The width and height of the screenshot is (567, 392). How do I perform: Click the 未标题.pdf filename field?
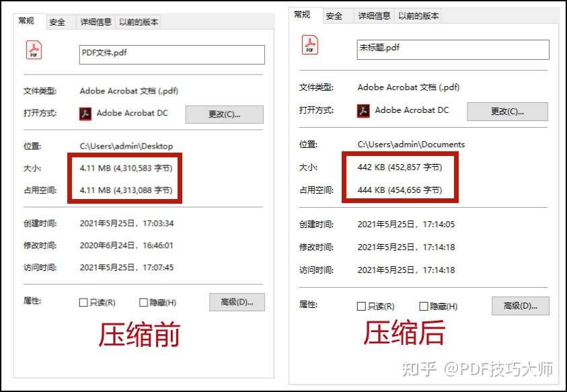[453, 50]
